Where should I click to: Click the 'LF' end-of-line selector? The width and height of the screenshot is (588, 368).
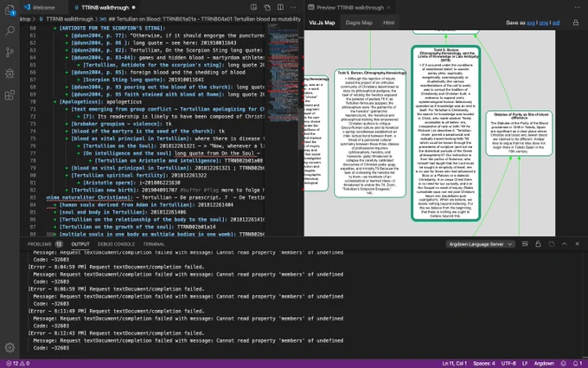(525, 364)
